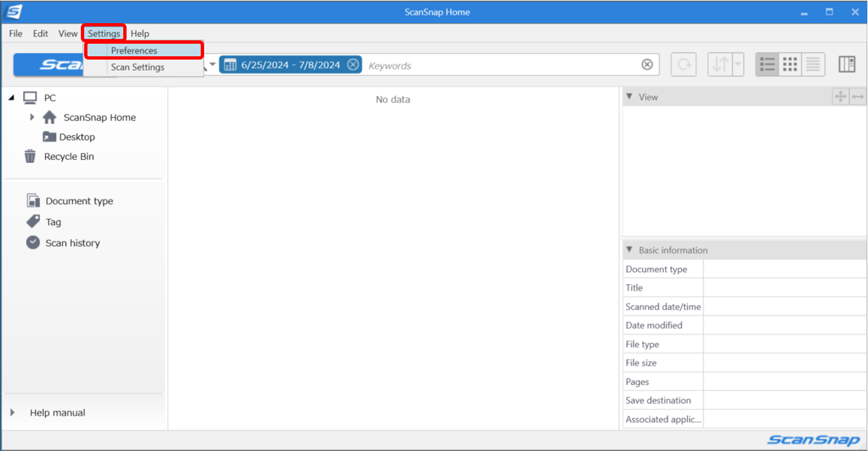Expand the ScanSnap Home folder
The width and height of the screenshot is (868, 451).
(x=32, y=117)
